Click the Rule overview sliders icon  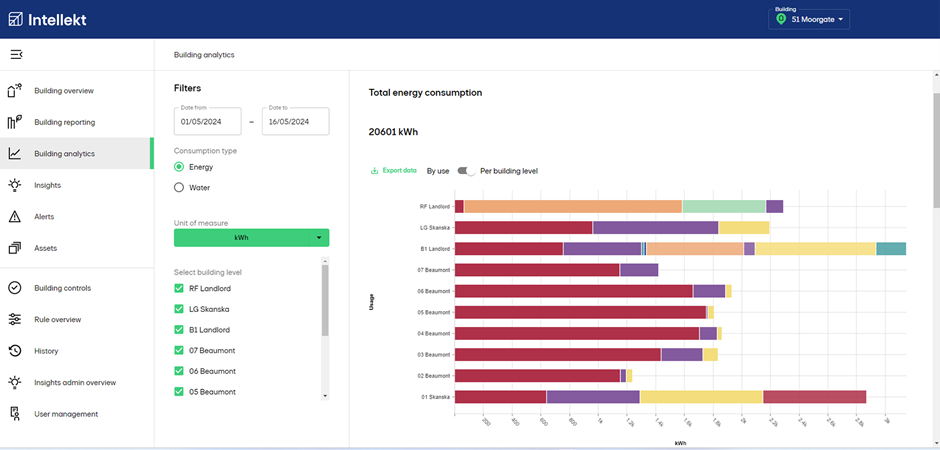pos(15,320)
